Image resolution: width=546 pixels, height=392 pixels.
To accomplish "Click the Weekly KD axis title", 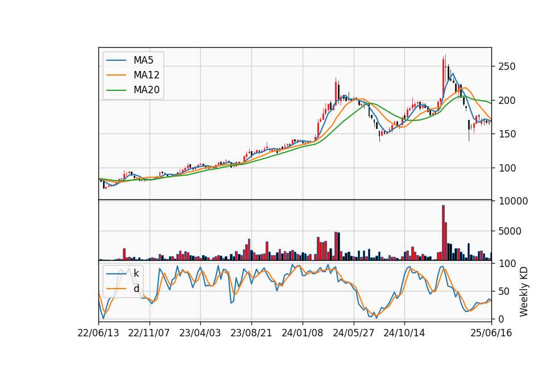I will pos(524,291).
